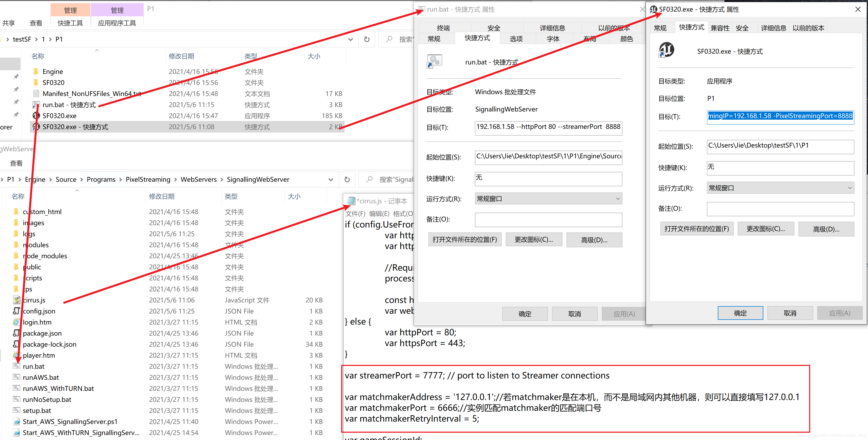868x440 pixels.
Task: Click Engine in the lower breadcrumb path
Action: [x=35, y=180]
